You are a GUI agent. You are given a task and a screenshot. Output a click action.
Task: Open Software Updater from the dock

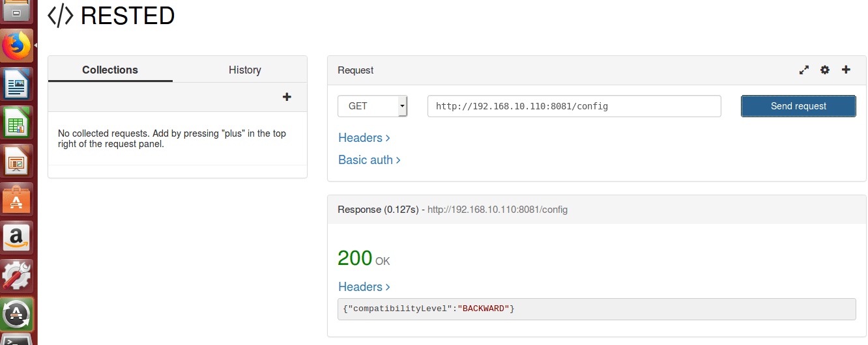click(18, 312)
